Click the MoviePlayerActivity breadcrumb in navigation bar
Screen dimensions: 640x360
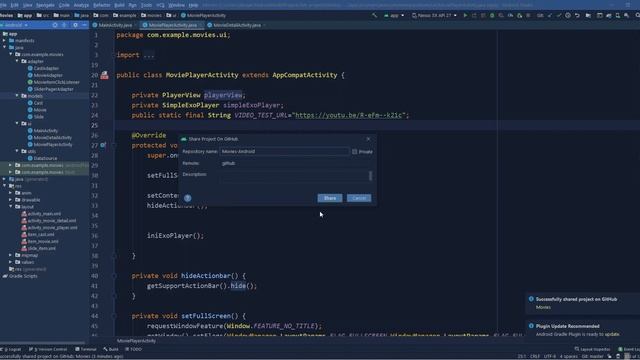[x=203, y=16]
